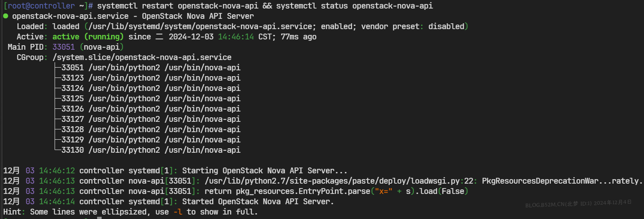
Task: Click process tree row with PID 33127
Action: 146,119
